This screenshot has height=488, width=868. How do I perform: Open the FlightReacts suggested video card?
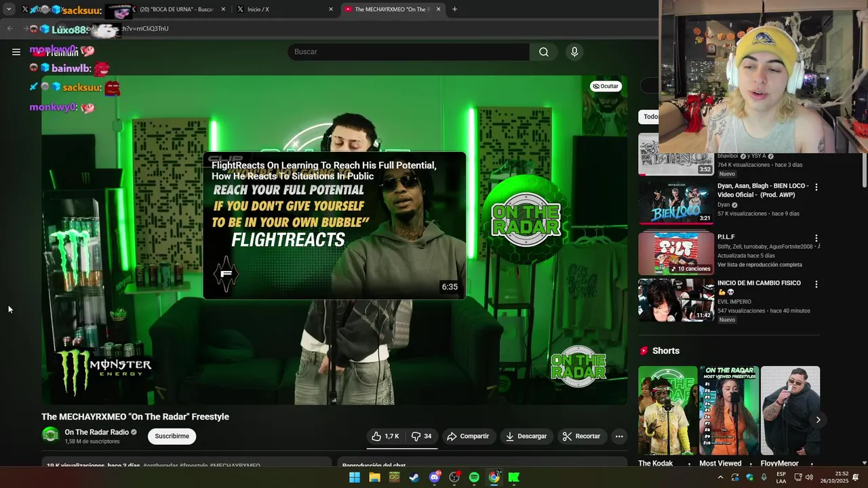334,225
